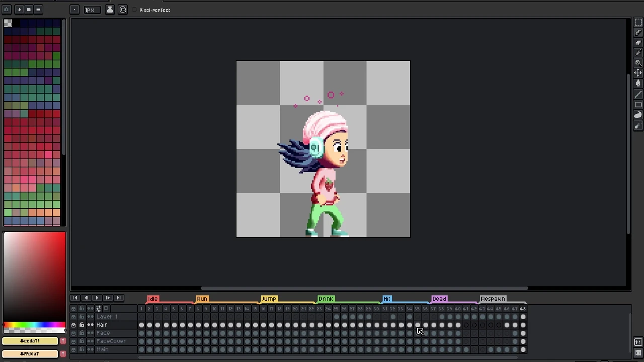644x362 pixels.
Task: Toggle the lock on Layer 1
Action: tap(82, 317)
